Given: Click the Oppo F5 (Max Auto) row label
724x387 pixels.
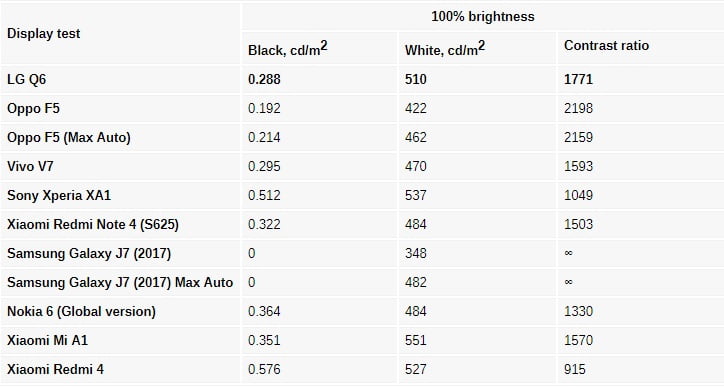Looking at the screenshot, I should coord(69,138).
